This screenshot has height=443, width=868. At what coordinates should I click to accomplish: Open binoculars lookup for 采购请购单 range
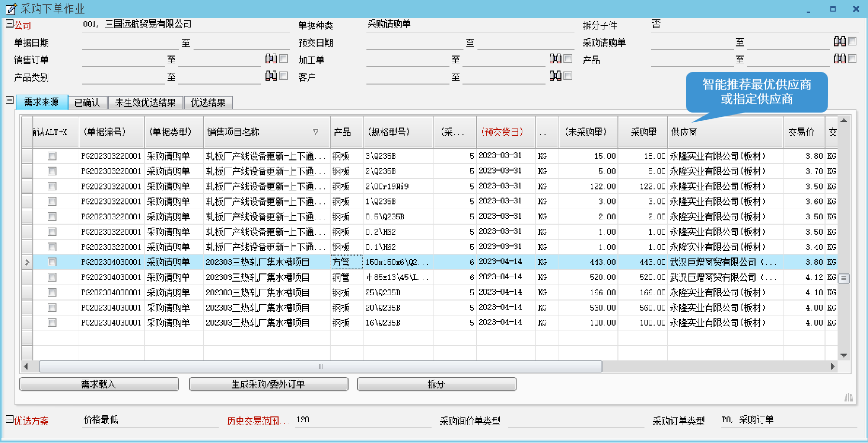(x=840, y=42)
